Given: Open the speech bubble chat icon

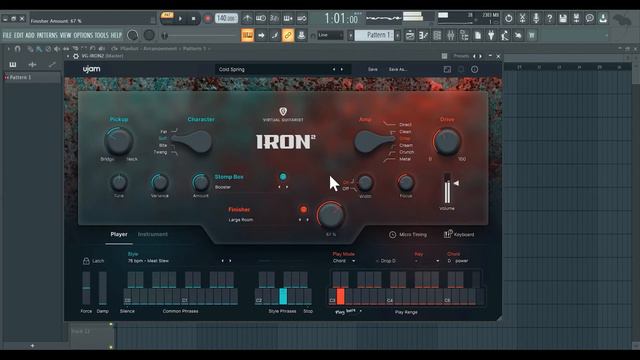Looking at the screenshot, I should point(589,18).
